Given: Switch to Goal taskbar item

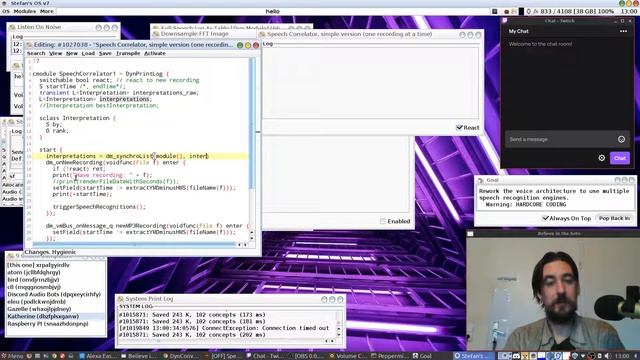Looking at the screenshot, I should tap(422, 356).
